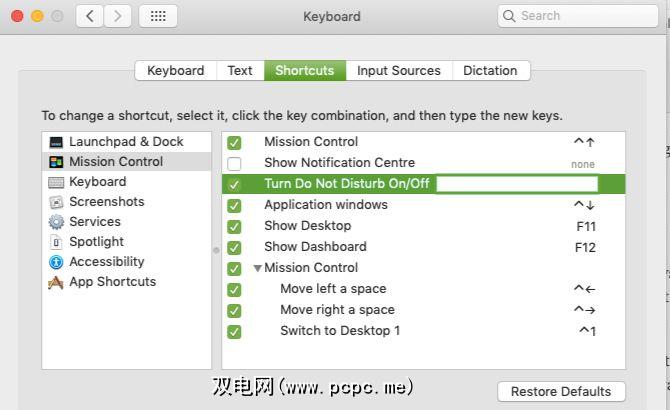Select the Mission Control sidebar icon
Screen dimensions: 670x410
[x=56, y=162]
